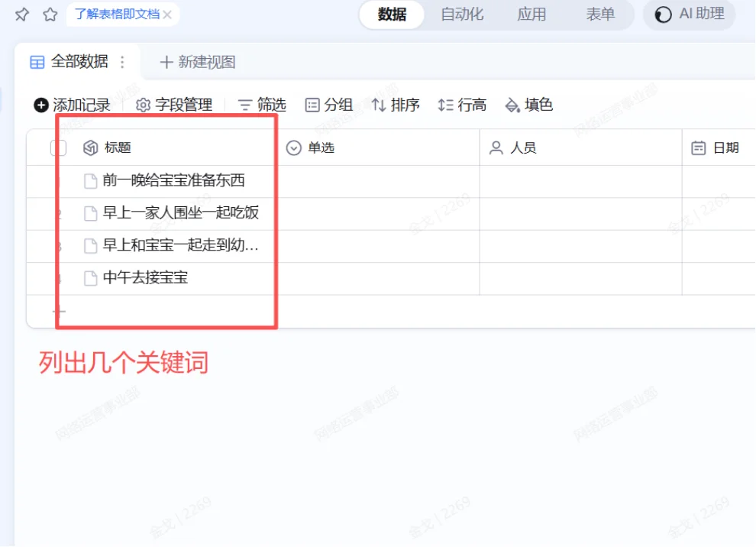Switch to the 表单 tab
756x547 pixels.
pyautogui.click(x=603, y=14)
